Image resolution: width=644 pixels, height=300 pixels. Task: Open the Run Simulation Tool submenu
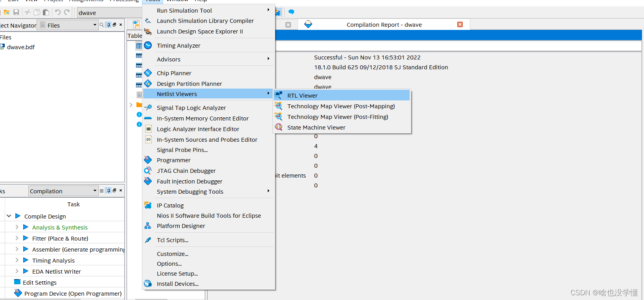click(209, 11)
